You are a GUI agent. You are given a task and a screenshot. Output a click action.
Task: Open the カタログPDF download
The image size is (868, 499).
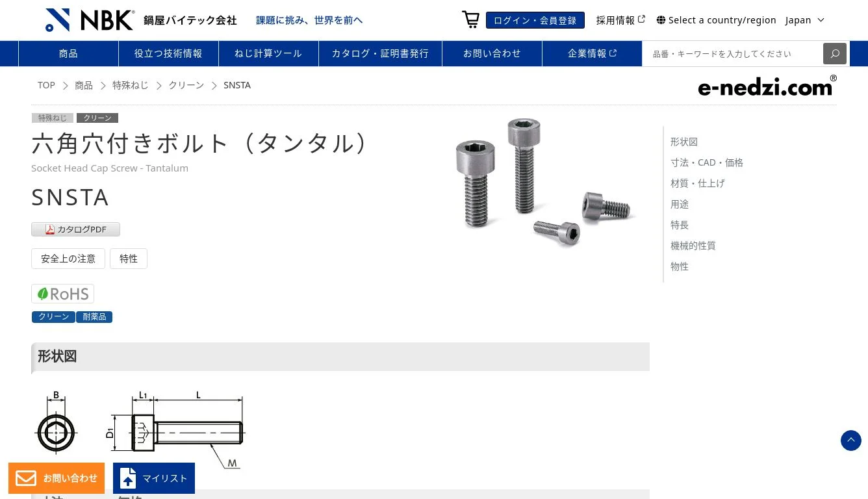75,229
